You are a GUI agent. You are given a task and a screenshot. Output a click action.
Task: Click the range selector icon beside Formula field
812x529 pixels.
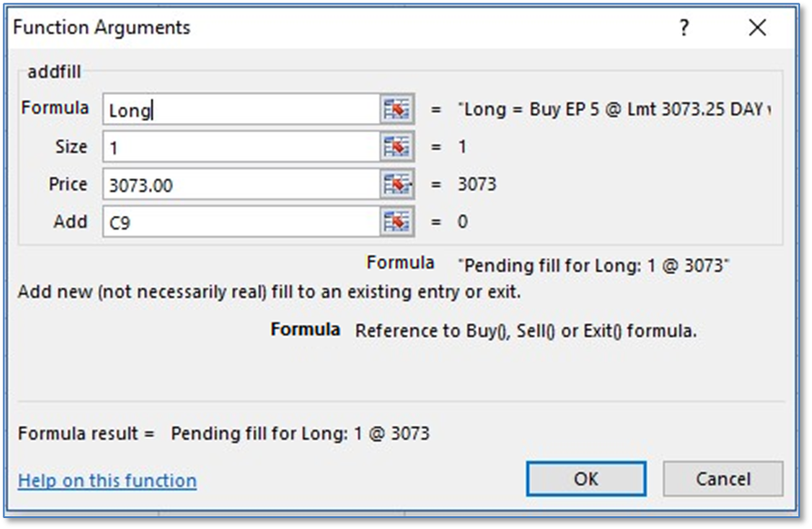pyautogui.click(x=396, y=110)
